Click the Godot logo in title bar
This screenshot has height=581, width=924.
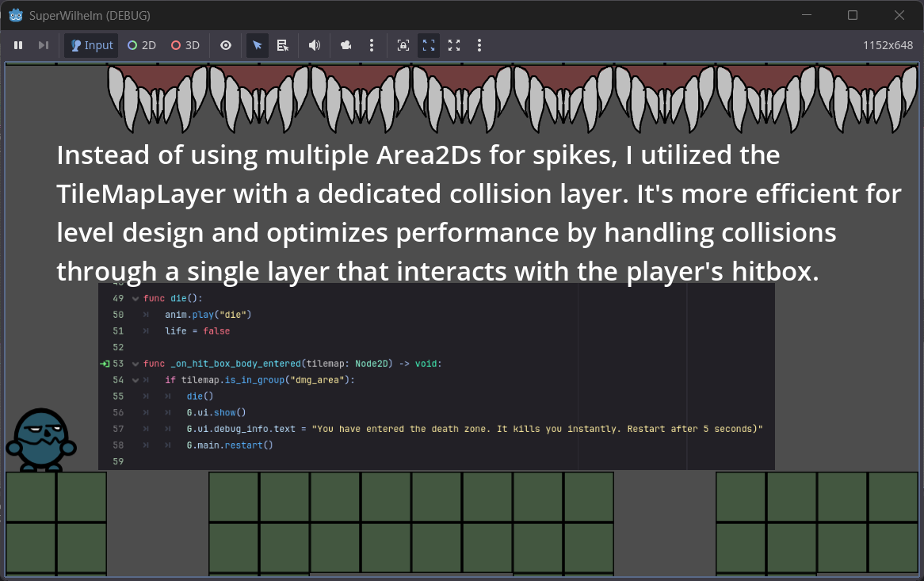pyautogui.click(x=16, y=15)
